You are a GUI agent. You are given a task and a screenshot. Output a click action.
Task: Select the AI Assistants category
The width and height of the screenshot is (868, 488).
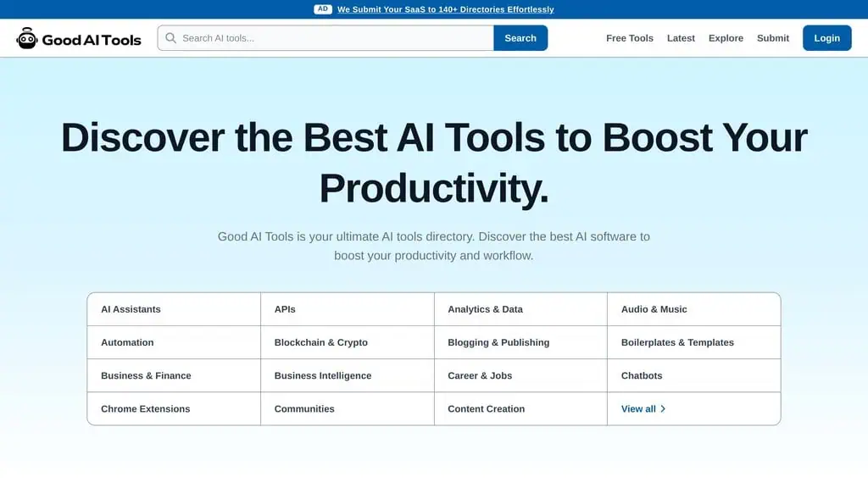click(x=174, y=309)
